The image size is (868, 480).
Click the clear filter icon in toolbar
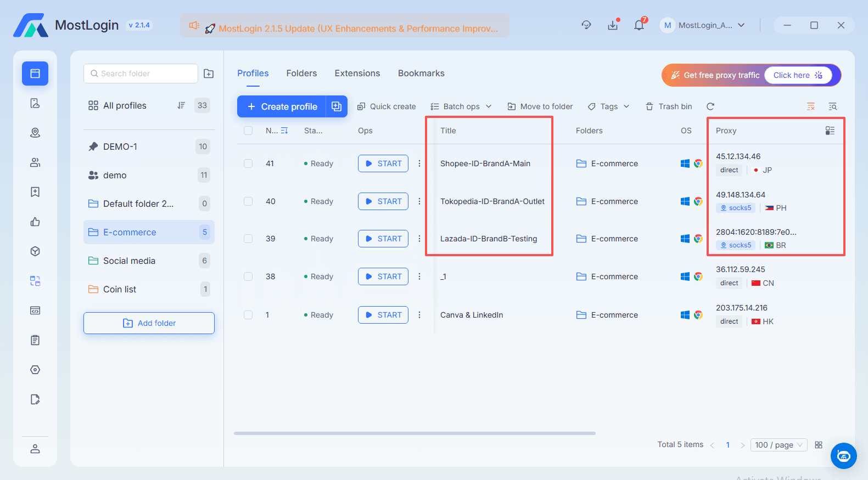811,106
